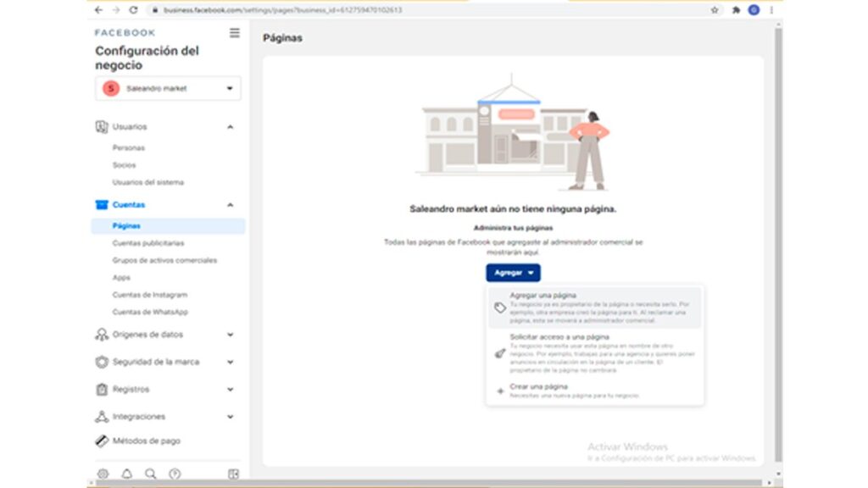Click the FACEBOOK logo text

[x=125, y=33]
